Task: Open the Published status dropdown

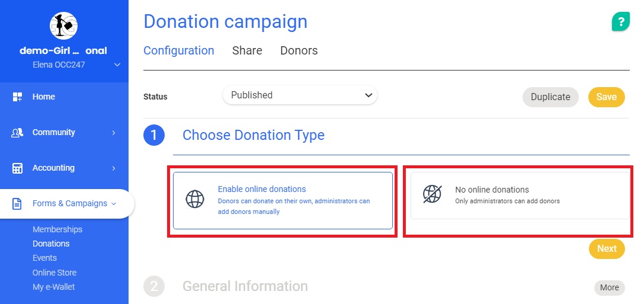Action: pyautogui.click(x=300, y=95)
